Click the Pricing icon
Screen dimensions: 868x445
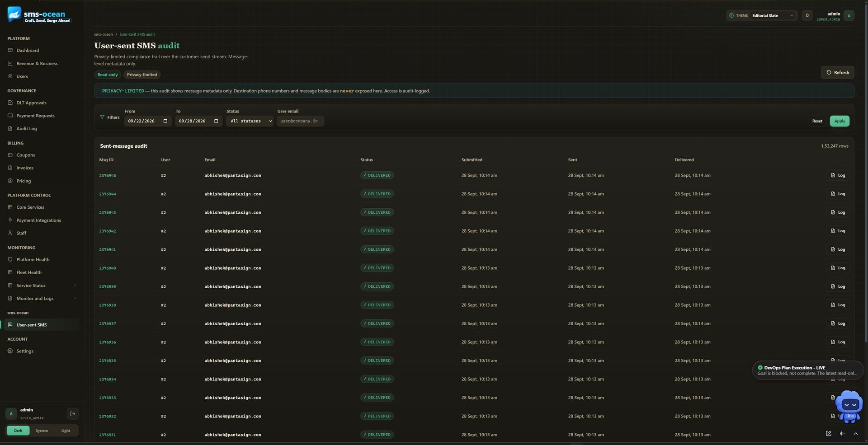click(x=10, y=181)
